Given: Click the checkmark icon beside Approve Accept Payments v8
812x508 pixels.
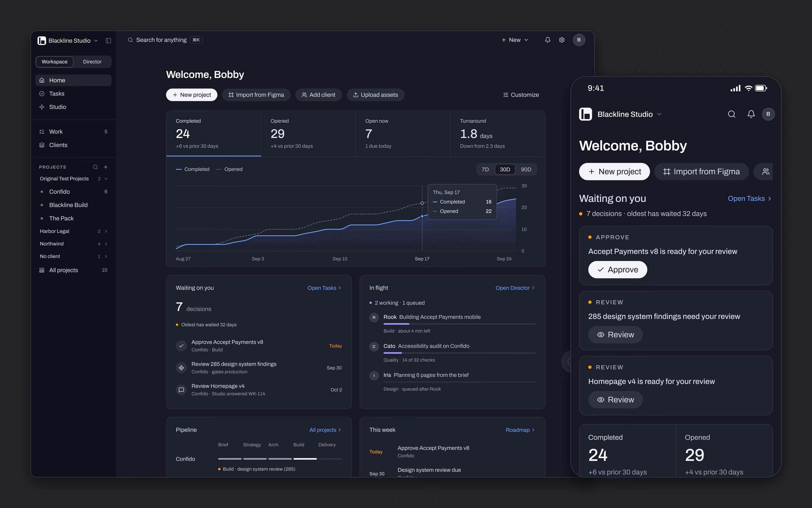Looking at the screenshot, I should 181,346.
